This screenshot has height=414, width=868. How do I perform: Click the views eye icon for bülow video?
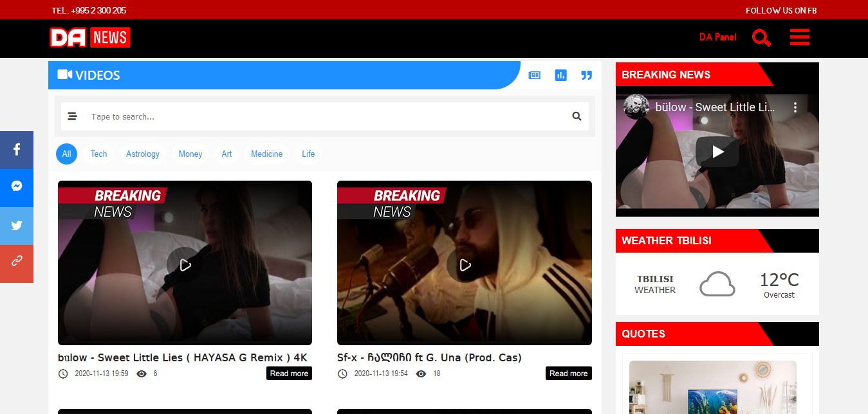[142, 373]
